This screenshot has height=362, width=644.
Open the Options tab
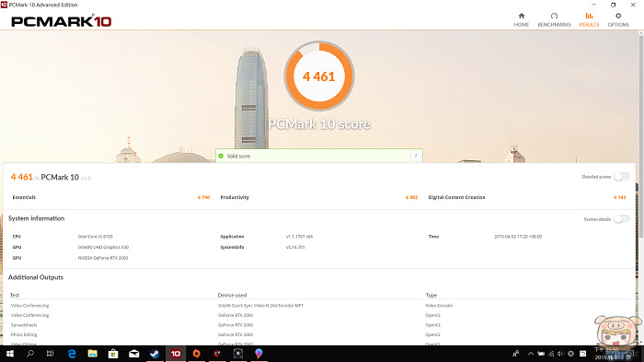[x=618, y=19]
